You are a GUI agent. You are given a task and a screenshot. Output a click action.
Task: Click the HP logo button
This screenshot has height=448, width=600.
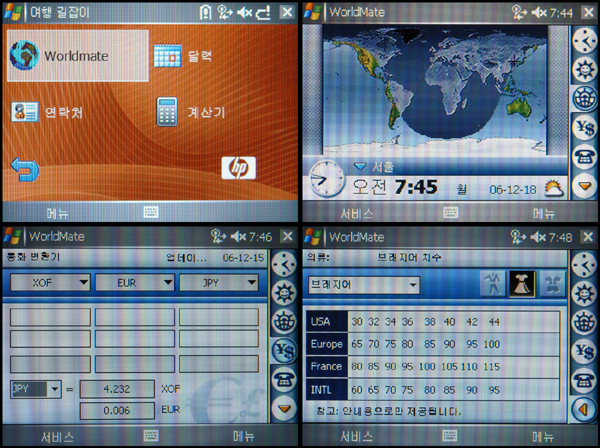(238, 168)
